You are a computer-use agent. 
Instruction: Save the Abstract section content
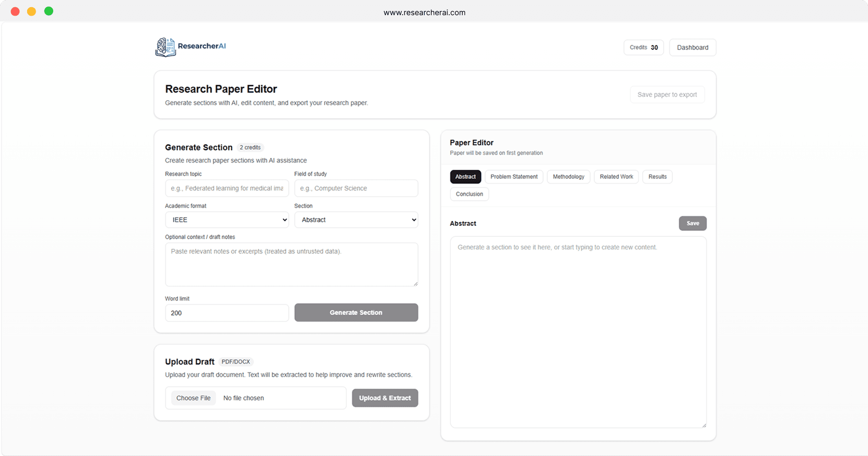(x=692, y=223)
